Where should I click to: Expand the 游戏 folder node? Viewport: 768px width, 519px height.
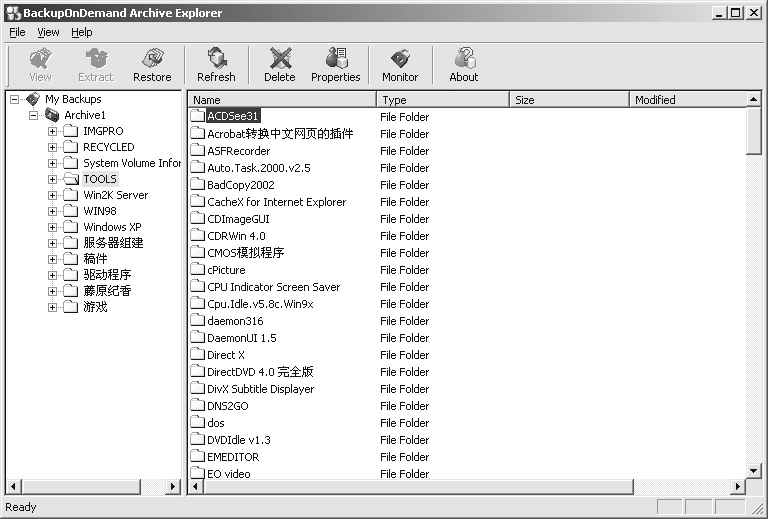pyautogui.click(x=52, y=307)
